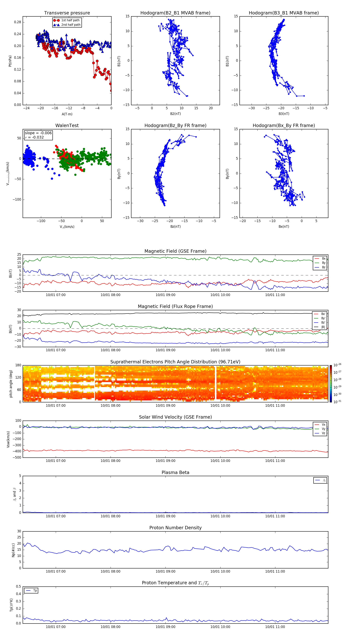Select the Vx legend entry
This screenshot has height=644, width=351.
[320, 424]
